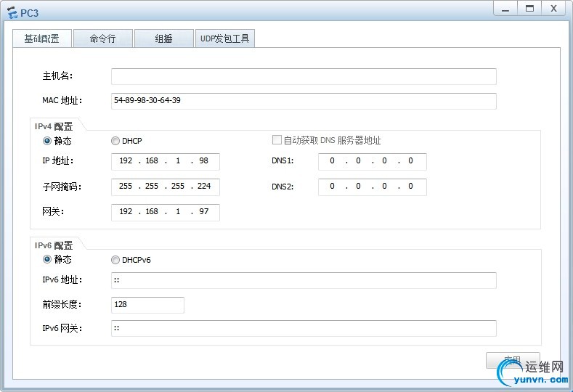
Task: Select IPv4 静态 radio button
Action: pos(47,141)
